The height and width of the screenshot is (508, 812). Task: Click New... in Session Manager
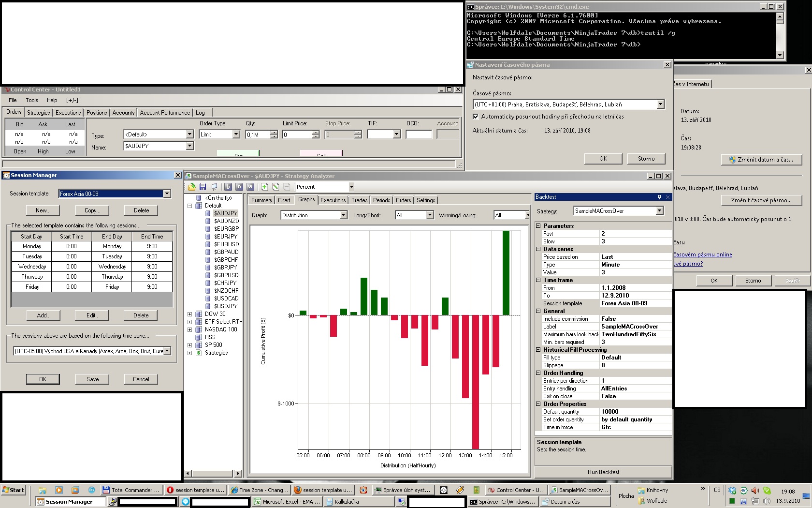pos(43,210)
